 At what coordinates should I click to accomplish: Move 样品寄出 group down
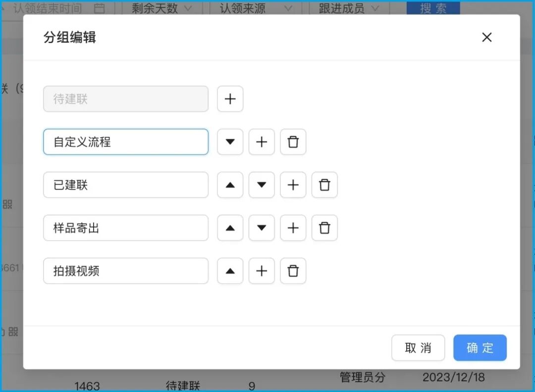[262, 228]
